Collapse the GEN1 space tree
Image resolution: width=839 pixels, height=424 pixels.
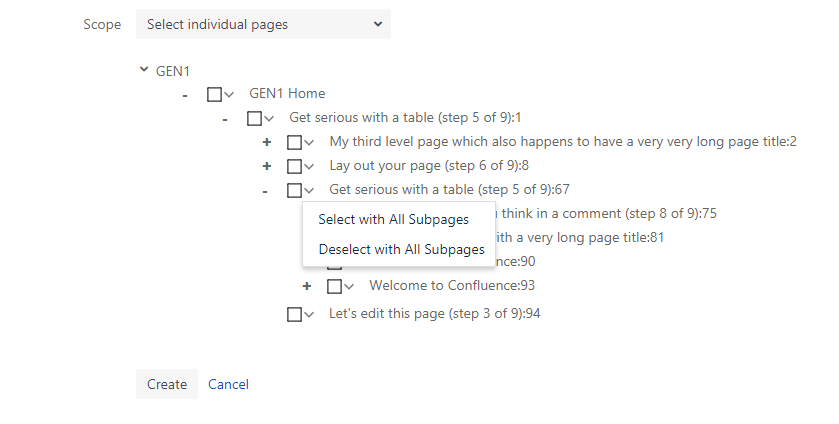145,71
